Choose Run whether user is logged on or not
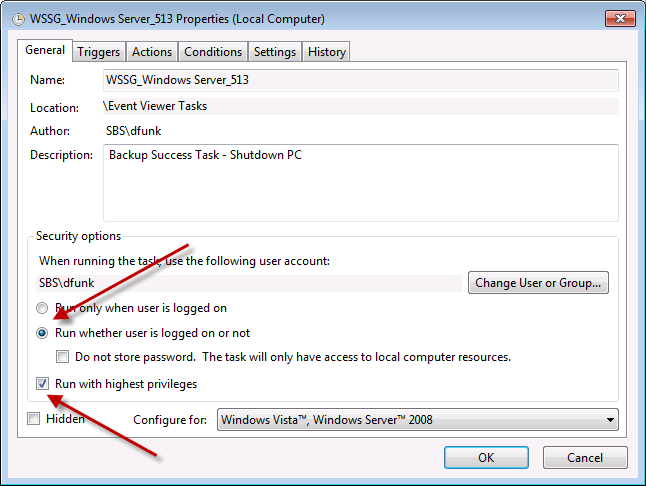 (x=42, y=333)
